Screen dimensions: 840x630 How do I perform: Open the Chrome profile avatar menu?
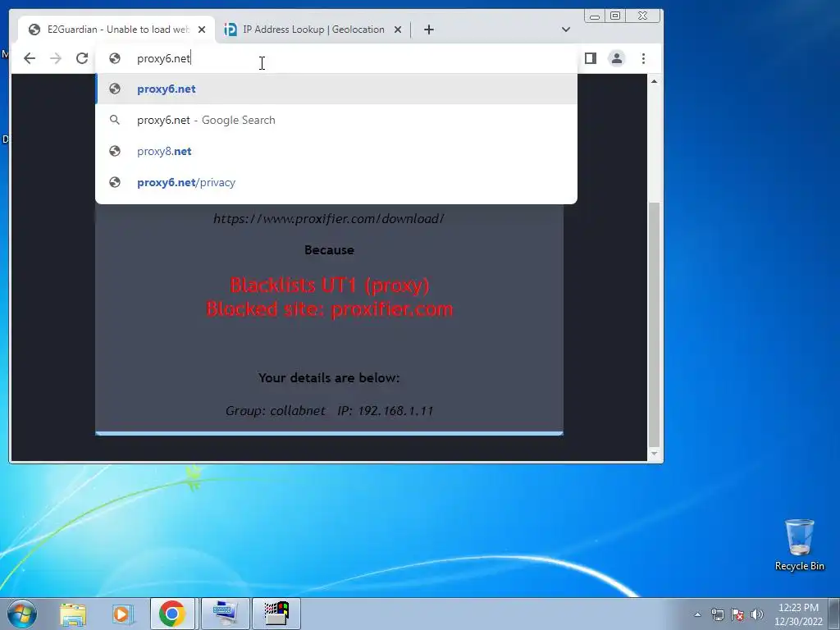pos(617,58)
